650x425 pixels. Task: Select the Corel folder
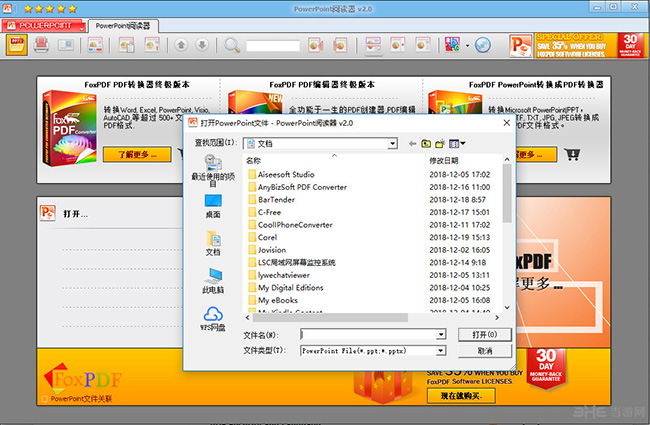pos(262,237)
